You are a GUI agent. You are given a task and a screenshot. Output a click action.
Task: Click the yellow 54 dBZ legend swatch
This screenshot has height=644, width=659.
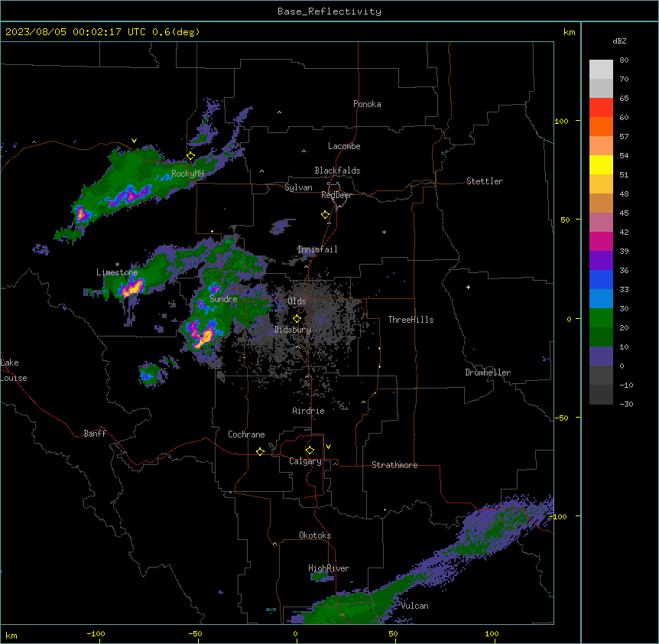pos(601,164)
